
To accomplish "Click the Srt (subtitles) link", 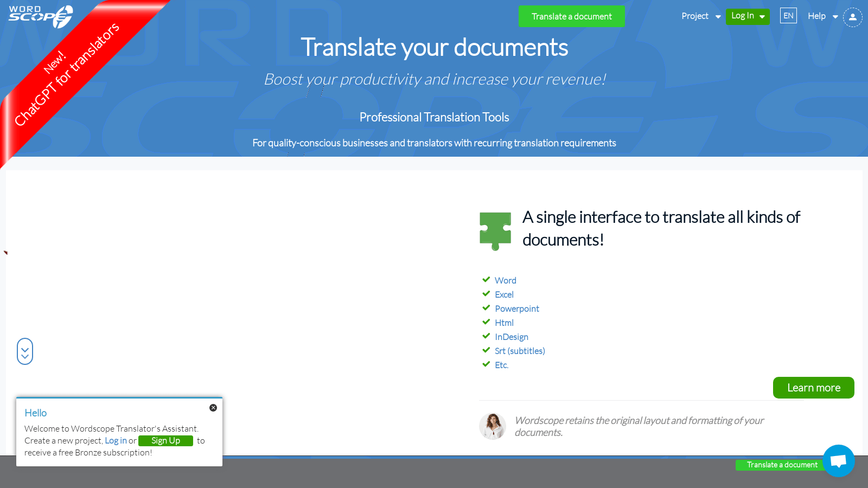I will [x=520, y=351].
